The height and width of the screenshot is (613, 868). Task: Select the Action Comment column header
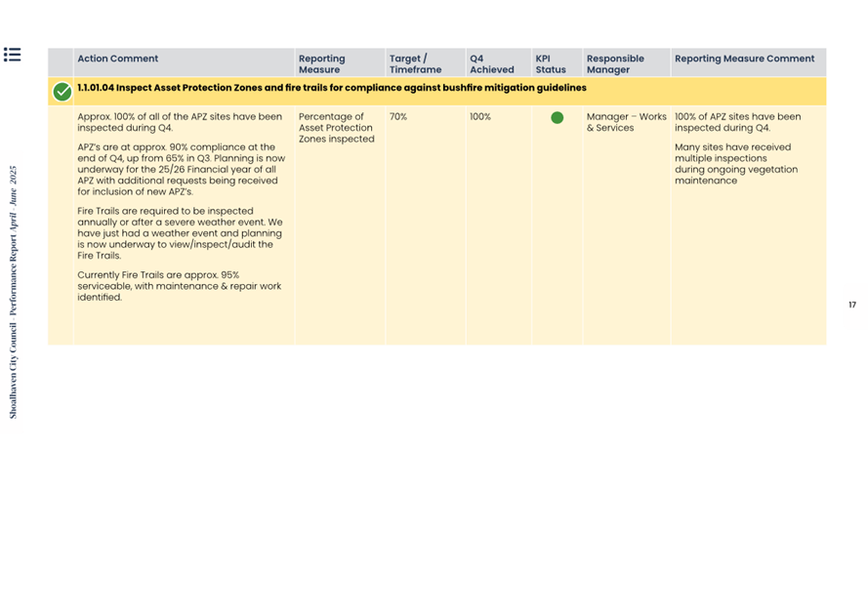(x=117, y=59)
